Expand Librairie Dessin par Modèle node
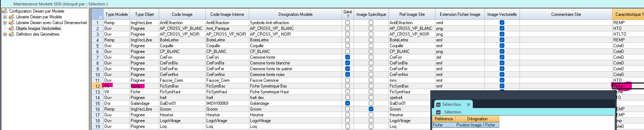 [5, 17]
